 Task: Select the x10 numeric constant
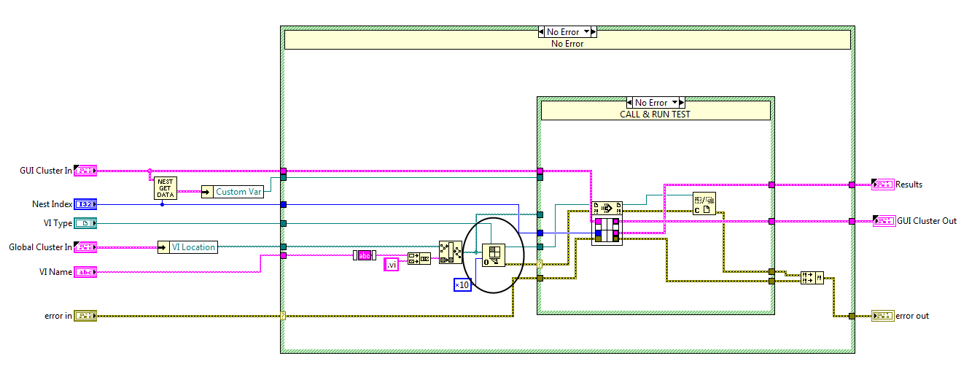tap(462, 285)
